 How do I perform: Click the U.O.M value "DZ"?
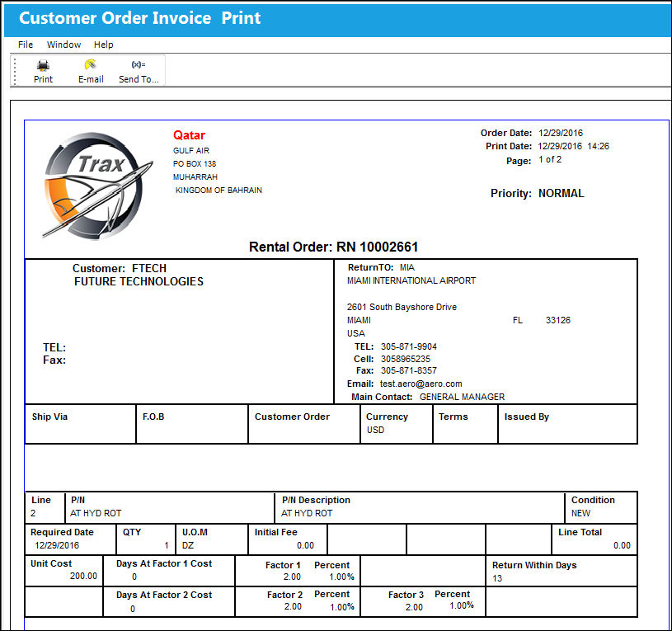(188, 545)
